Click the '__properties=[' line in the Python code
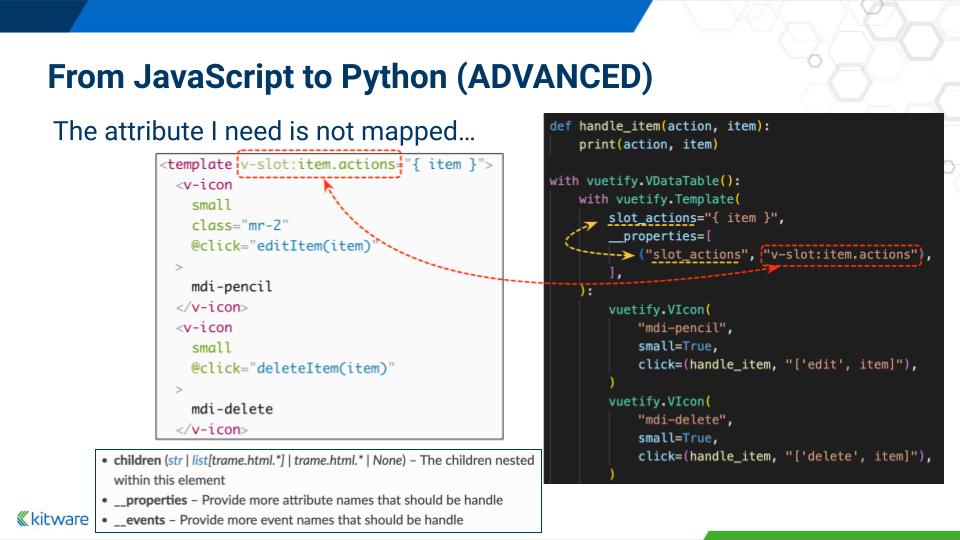Screen dimensions: 960x540 (x=659, y=236)
